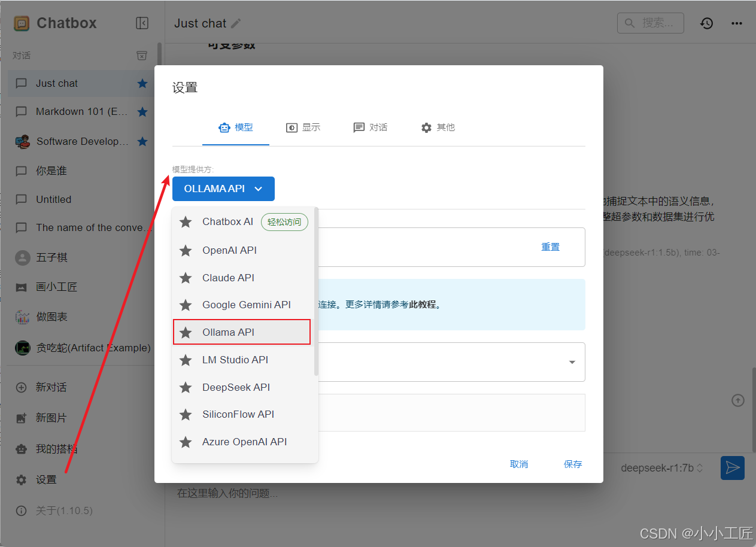Switch to the 对话 settings tab
The height and width of the screenshot is (547, 756).
(370, 127)
